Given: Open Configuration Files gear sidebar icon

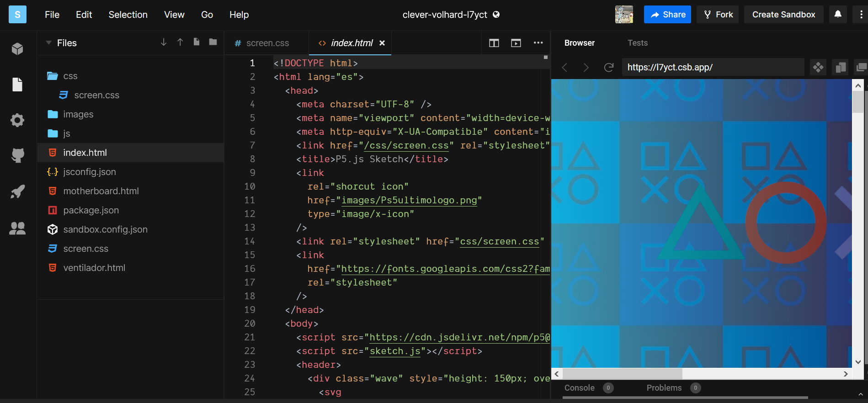Looking at the screenshot, I should [x=17, y=120].
